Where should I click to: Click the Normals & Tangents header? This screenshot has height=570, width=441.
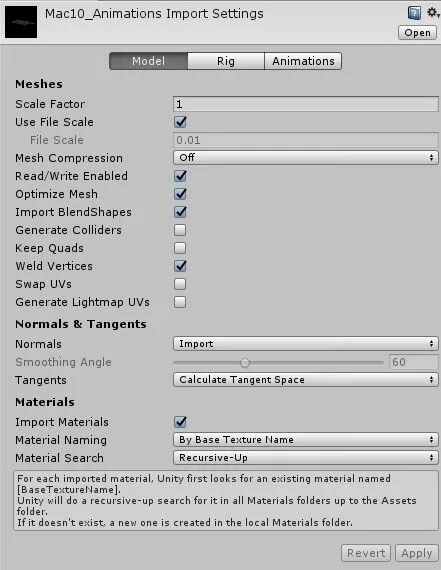(81, 324)
